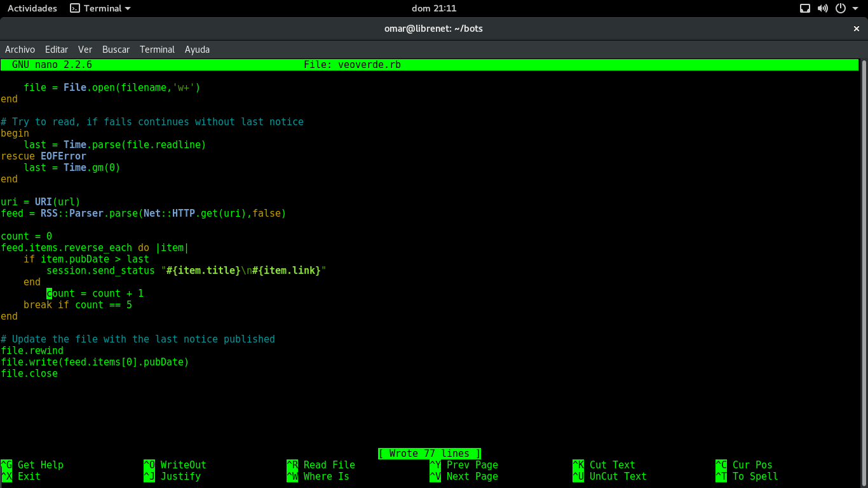Screen dimensions: 868x488
Task: Click the file.rewind line
Action: pos(32,351)
